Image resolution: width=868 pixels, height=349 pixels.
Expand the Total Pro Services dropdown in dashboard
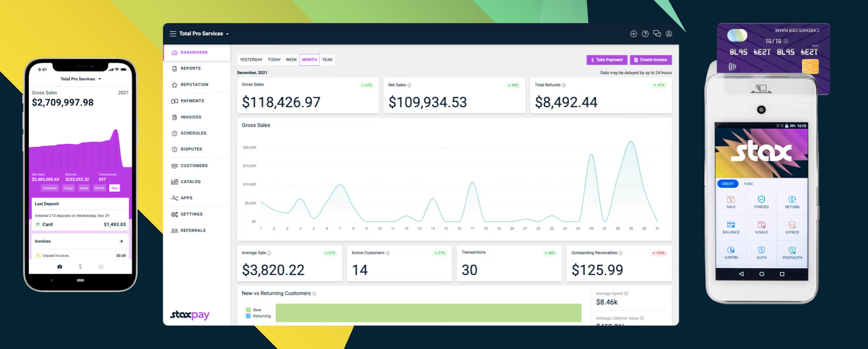204,34
